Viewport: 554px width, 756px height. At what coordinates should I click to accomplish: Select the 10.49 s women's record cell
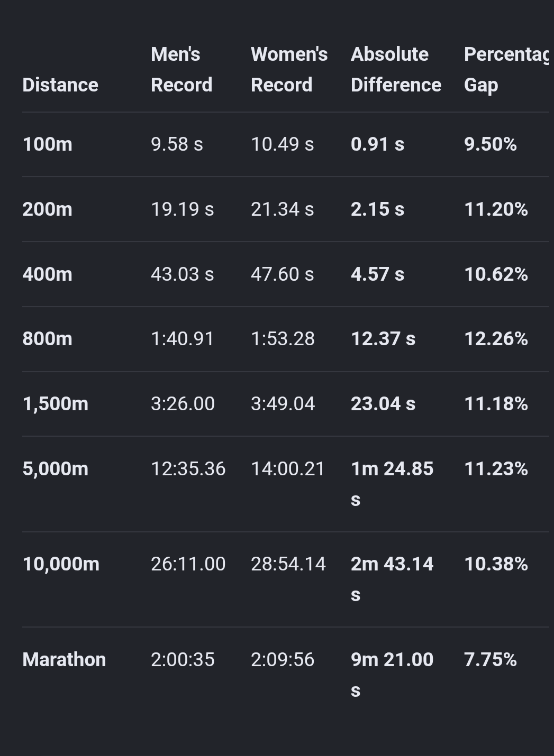pos(283,144)
